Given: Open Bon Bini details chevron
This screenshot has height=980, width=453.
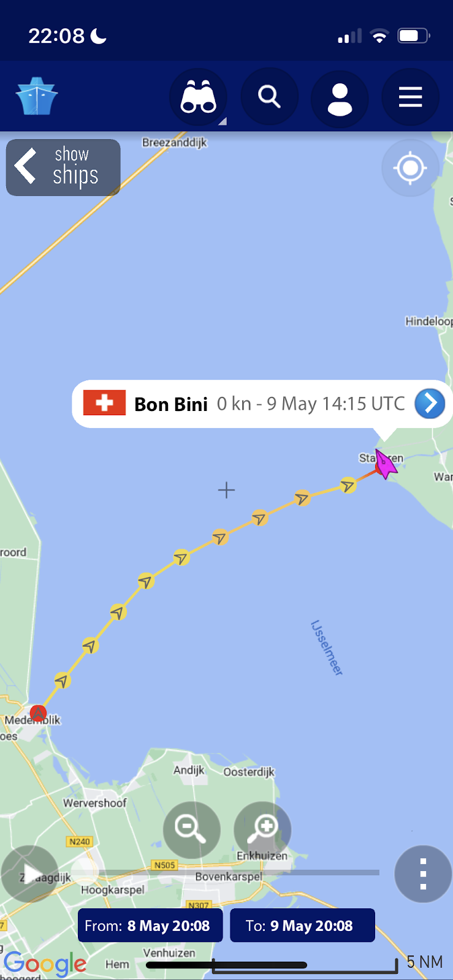Looking at the screenshot, I should [430, 404].
